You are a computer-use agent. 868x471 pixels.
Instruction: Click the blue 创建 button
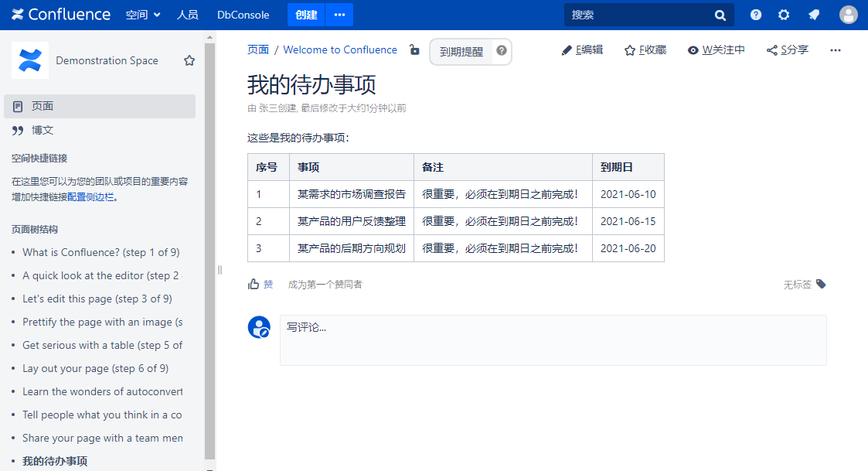(x=306, y=15)
